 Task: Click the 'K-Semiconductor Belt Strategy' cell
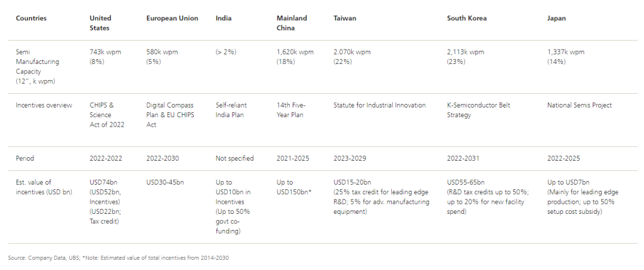478,110
